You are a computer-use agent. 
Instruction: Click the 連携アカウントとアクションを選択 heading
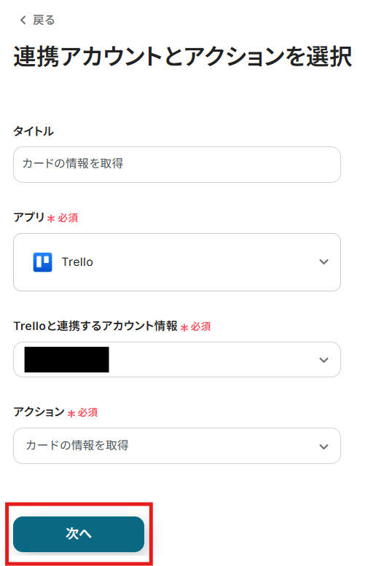coord(182,57)
